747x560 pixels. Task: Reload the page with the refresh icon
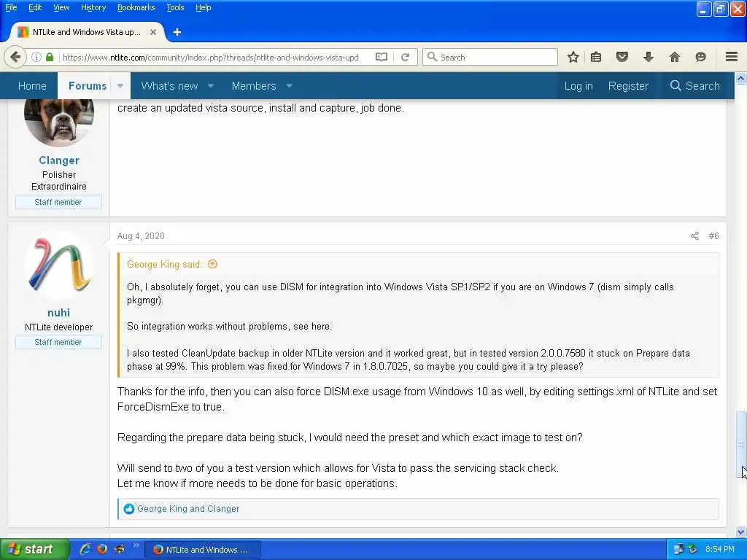pyautogui.click(x=405, y=57)
